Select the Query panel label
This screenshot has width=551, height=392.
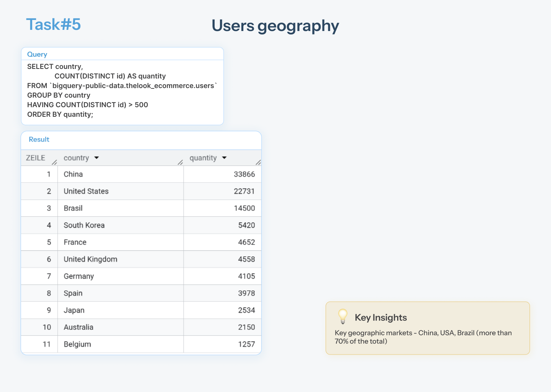37,54
